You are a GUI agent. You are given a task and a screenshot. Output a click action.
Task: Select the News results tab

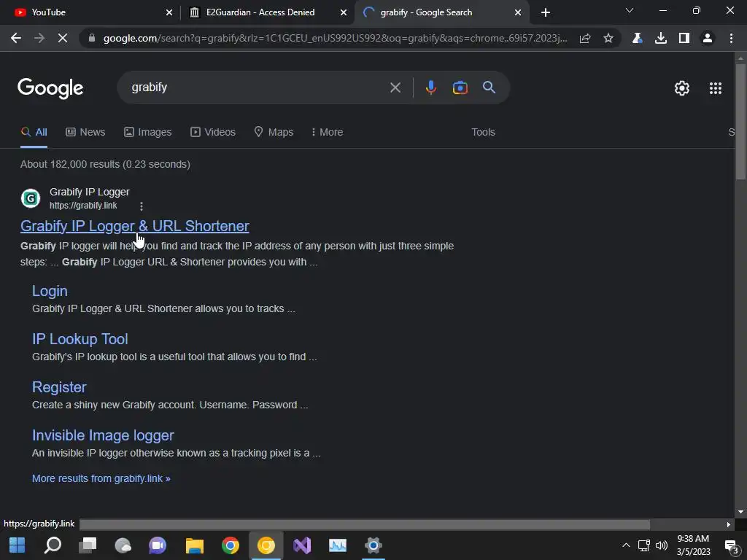point(85,132)
